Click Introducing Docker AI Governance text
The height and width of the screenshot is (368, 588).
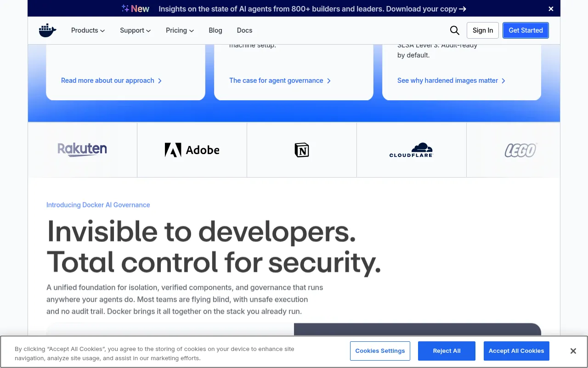pos(98,205)
